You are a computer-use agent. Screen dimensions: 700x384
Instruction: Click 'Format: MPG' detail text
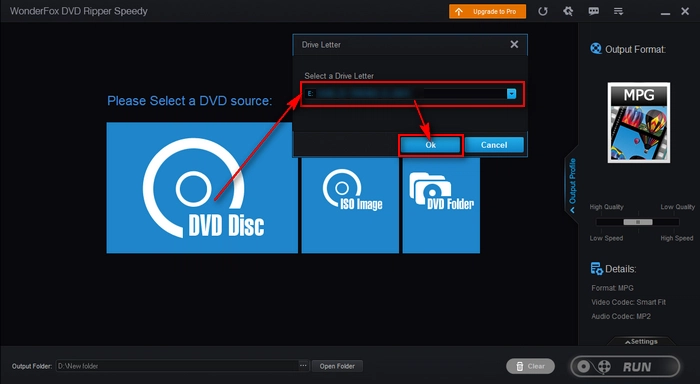click(612, 288)
